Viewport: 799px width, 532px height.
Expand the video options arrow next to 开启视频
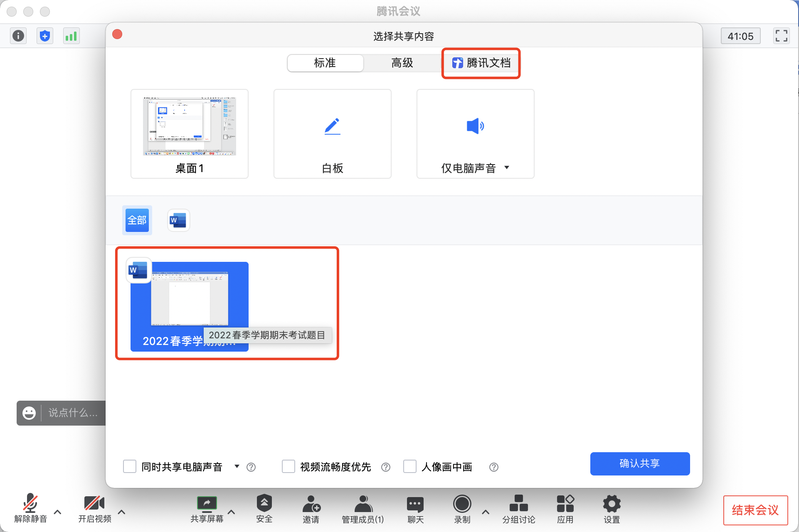(x=122, y=512)
